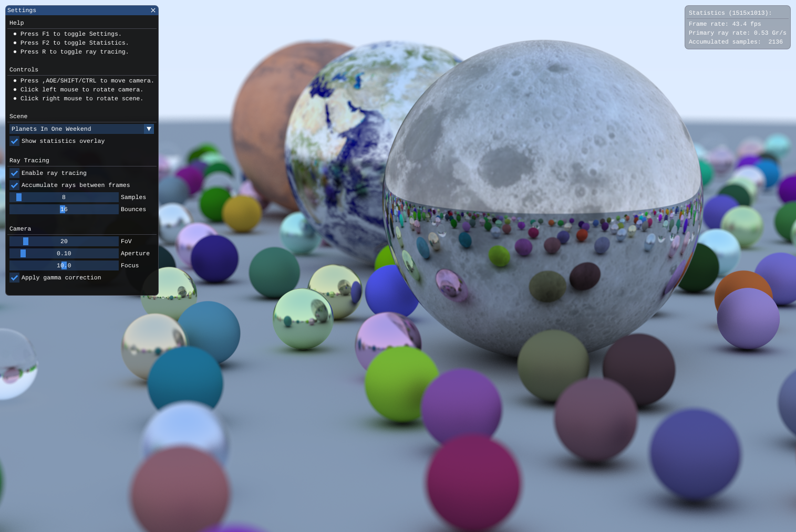796x532 pixels.
Task: Toggle Accumulate rays between frames
Action: click(14, 185)
